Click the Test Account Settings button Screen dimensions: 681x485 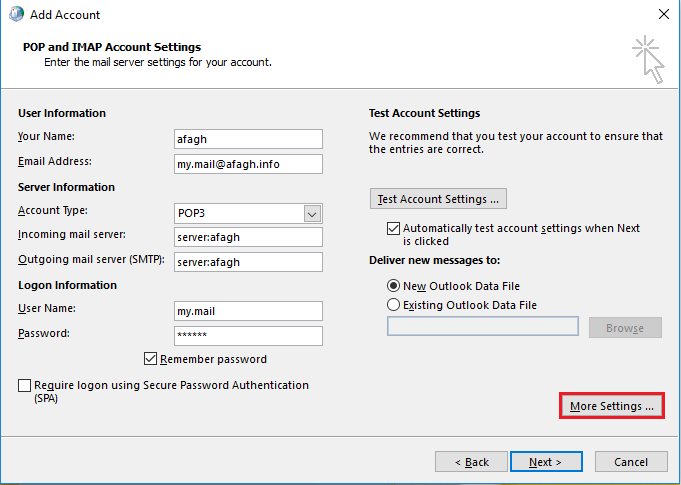click(438, 199)
